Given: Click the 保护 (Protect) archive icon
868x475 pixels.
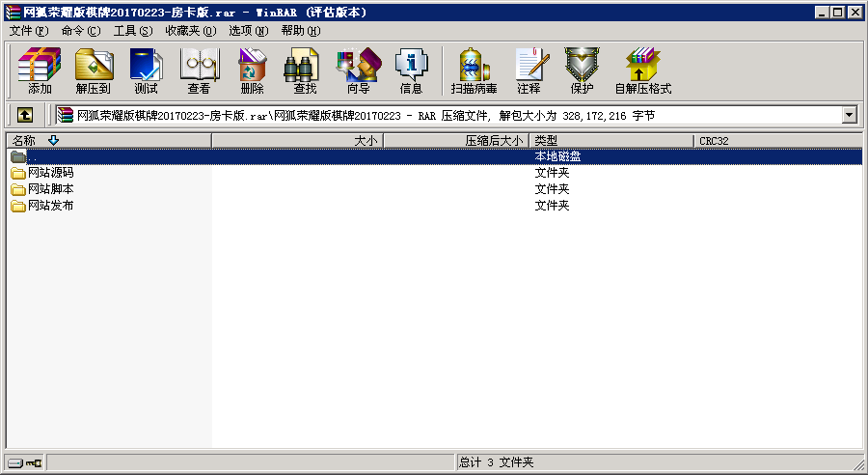Looking at the screenshot, I should pos(582,71).
